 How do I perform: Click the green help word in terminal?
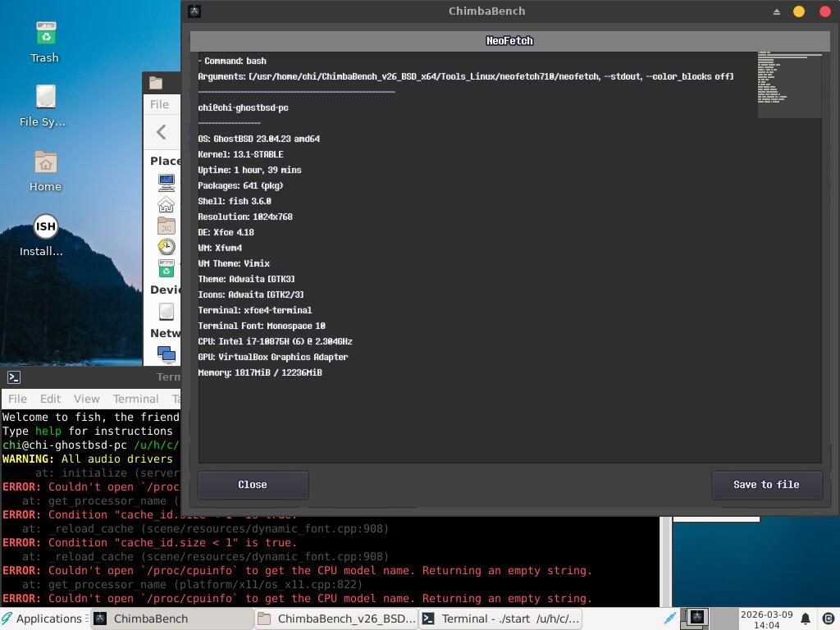point(48,431)
